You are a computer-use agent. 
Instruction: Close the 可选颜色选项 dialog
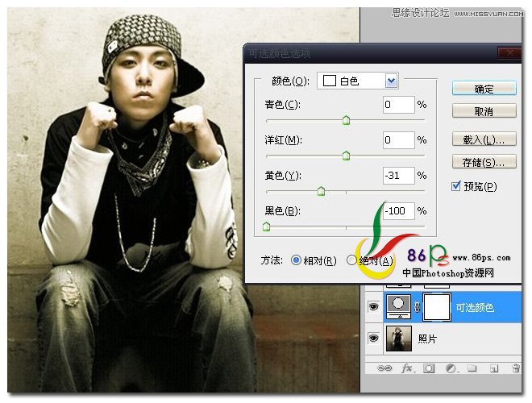coord(509,52)
